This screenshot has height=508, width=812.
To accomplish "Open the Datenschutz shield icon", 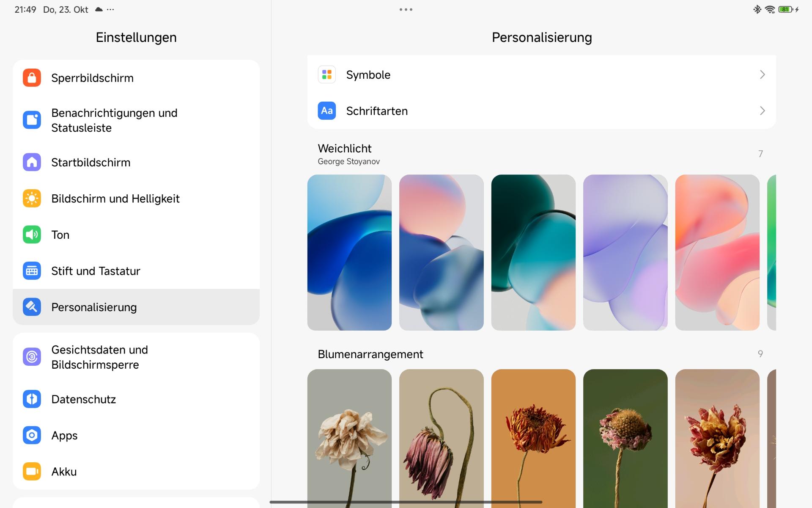I will click(32, 399).
